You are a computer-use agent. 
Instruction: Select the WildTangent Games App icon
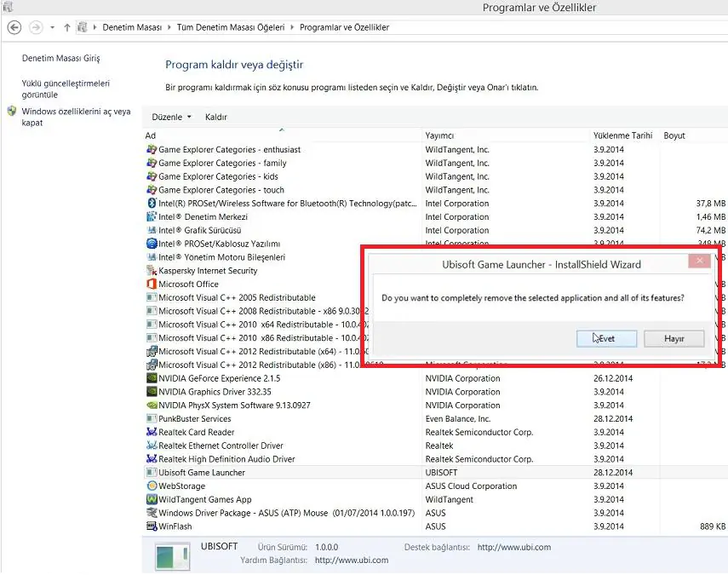pyautogui.click(x=152, y=500)
